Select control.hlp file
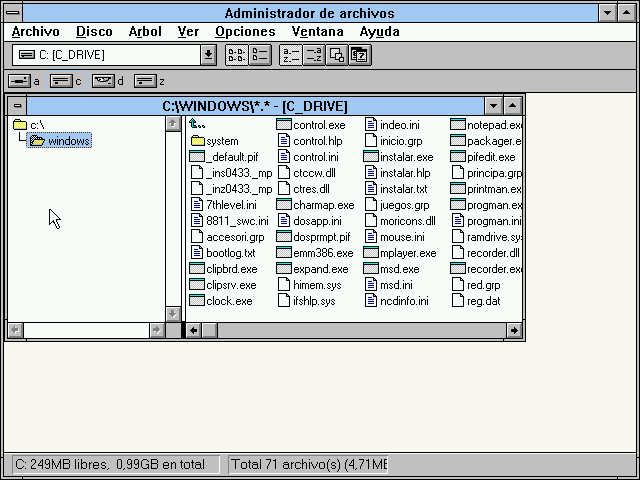 (310, 141)
